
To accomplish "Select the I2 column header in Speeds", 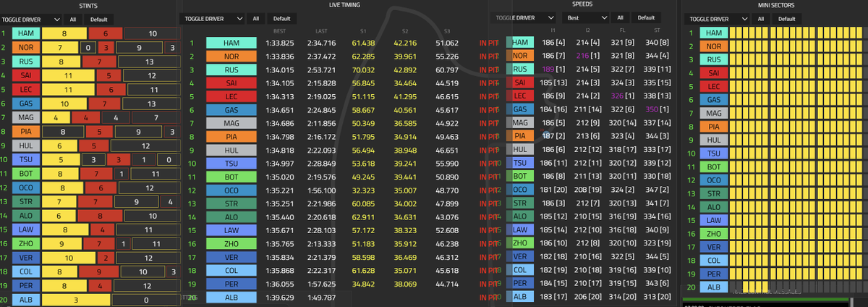I will click(588, 30).
